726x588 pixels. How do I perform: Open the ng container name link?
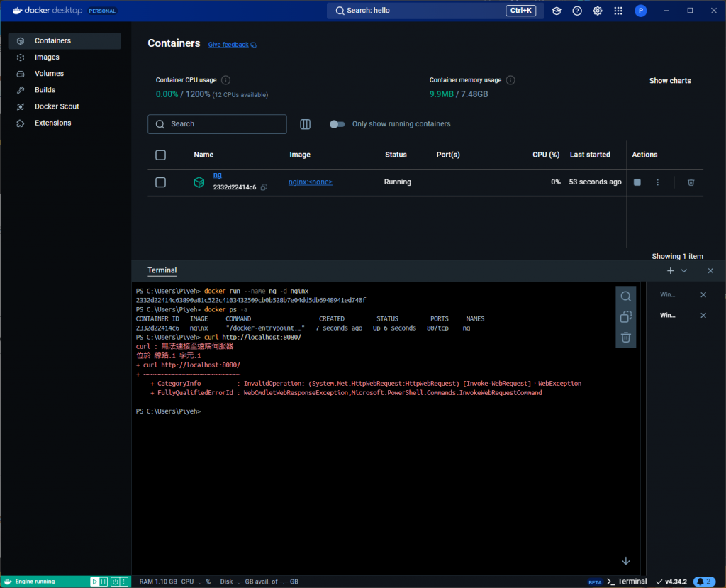tap(217, 175)
